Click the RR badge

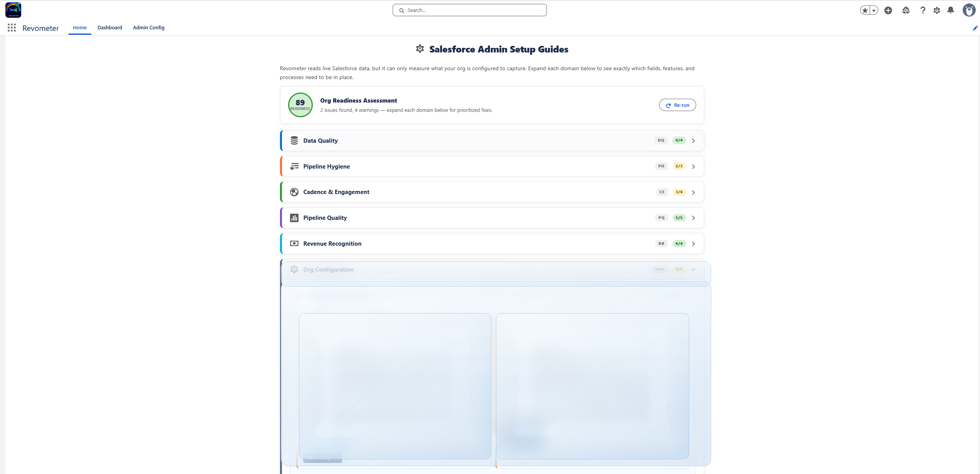[x=661, y=244]
